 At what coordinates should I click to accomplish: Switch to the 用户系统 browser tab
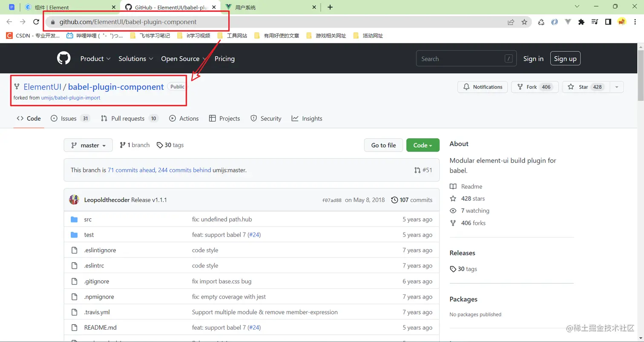[271, 7]
